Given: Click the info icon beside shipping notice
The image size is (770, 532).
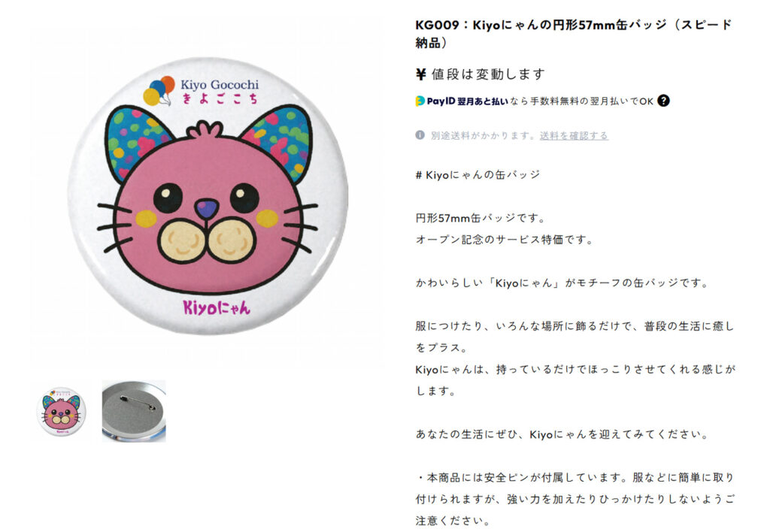Looking at the screenshot, I should tap(420, 135).
